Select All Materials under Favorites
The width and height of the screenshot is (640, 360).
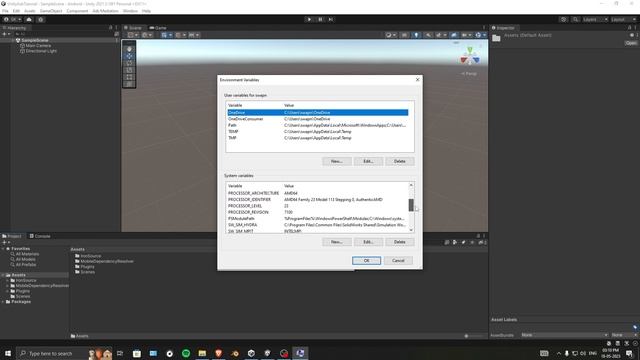pos(24,254)
